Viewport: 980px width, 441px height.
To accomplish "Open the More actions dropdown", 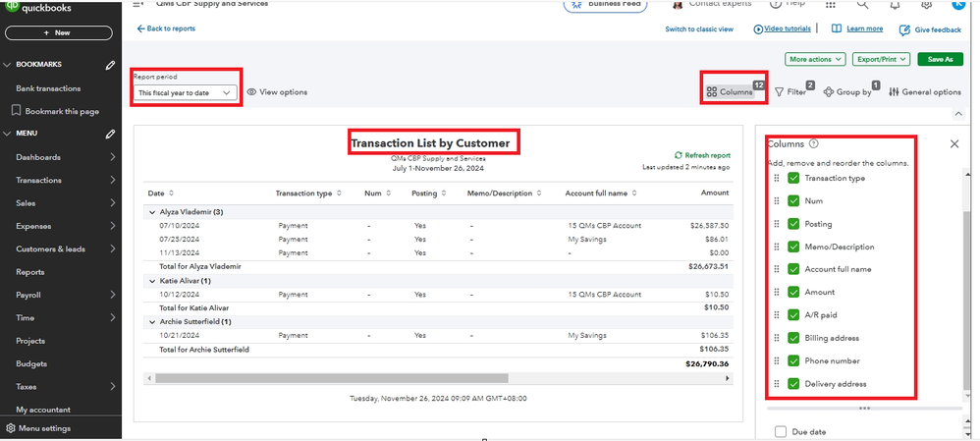I will pyautogui.click(x=815, y=59).
